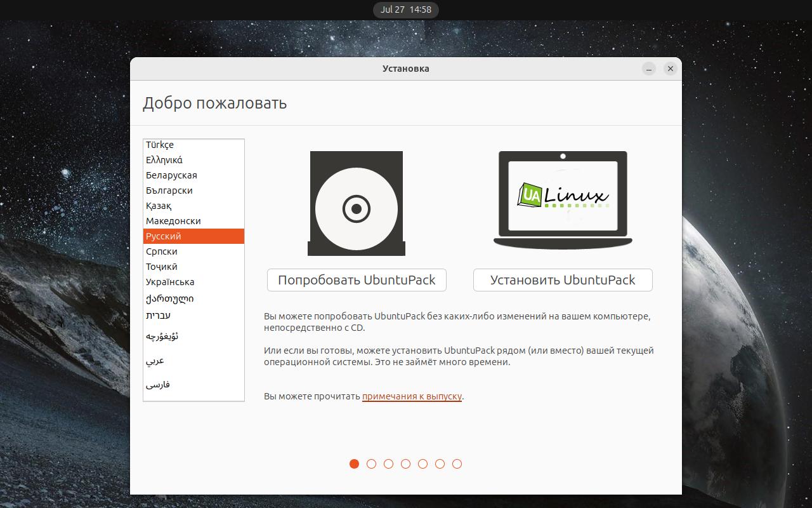Choose the Georgian ქართული language entry
Viewport: 812px width, 508px height.
[x=193, y=298]
